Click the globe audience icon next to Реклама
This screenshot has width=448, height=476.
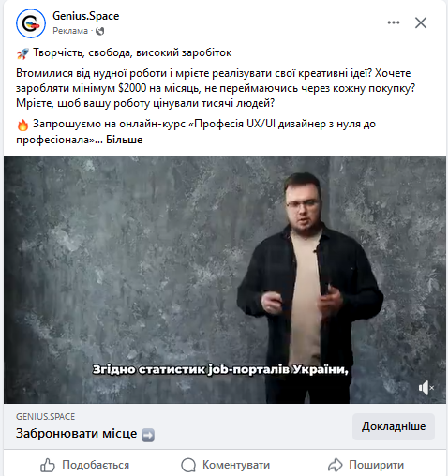(99, 31)
